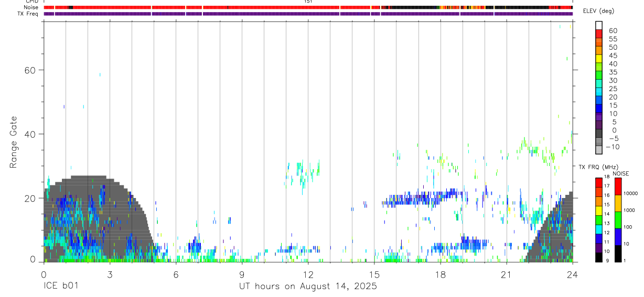
Task: Click the "45" tick on ELEV colorbar
Action: tap(613, 56)
